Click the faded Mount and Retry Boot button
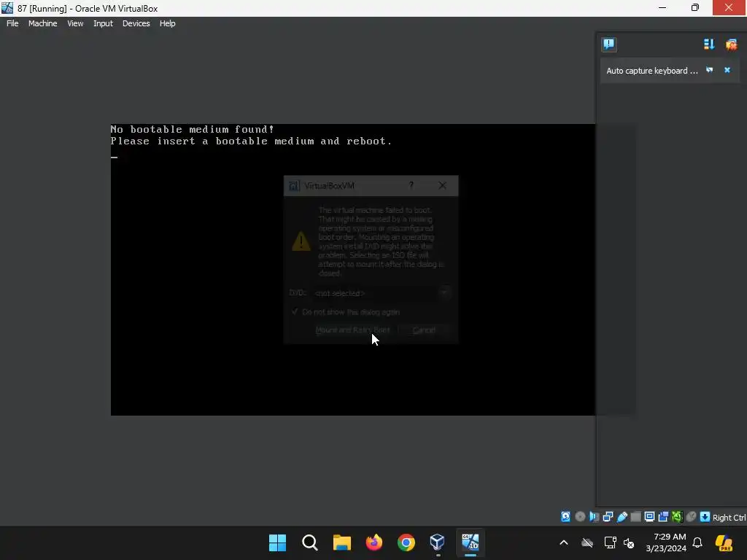 click(352, 330)
